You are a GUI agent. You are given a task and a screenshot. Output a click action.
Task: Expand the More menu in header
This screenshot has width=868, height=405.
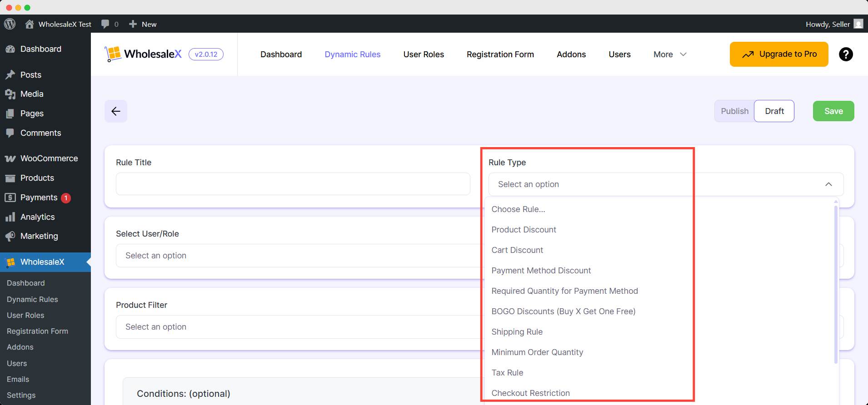click(670, 54)
